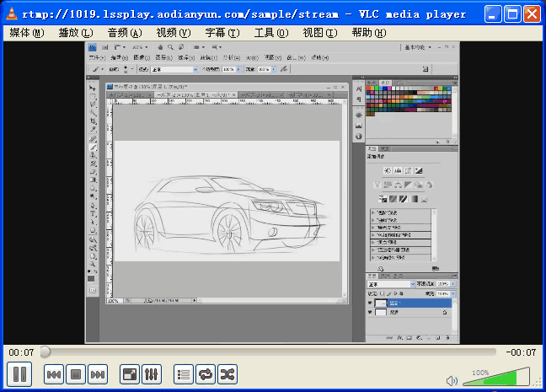This screenshot has width=546, height=392.
Task: Click the brush preset picker arrow in options bar
Action: tap(132, 69)
